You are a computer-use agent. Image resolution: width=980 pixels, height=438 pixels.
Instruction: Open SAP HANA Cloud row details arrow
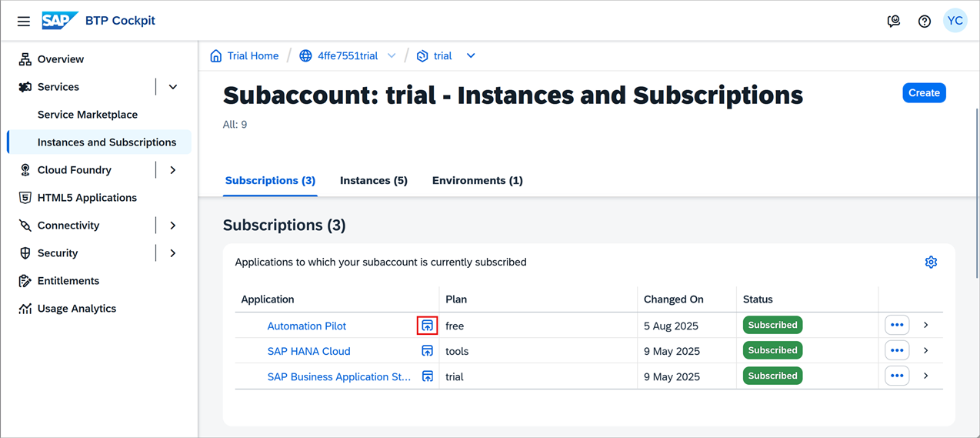click(926, 351)
